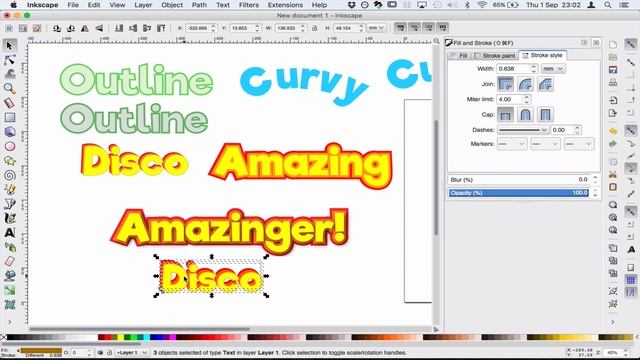Select the miter join button
The width and height of the screenshot is (640, 360).
click(x=505, y=84)
